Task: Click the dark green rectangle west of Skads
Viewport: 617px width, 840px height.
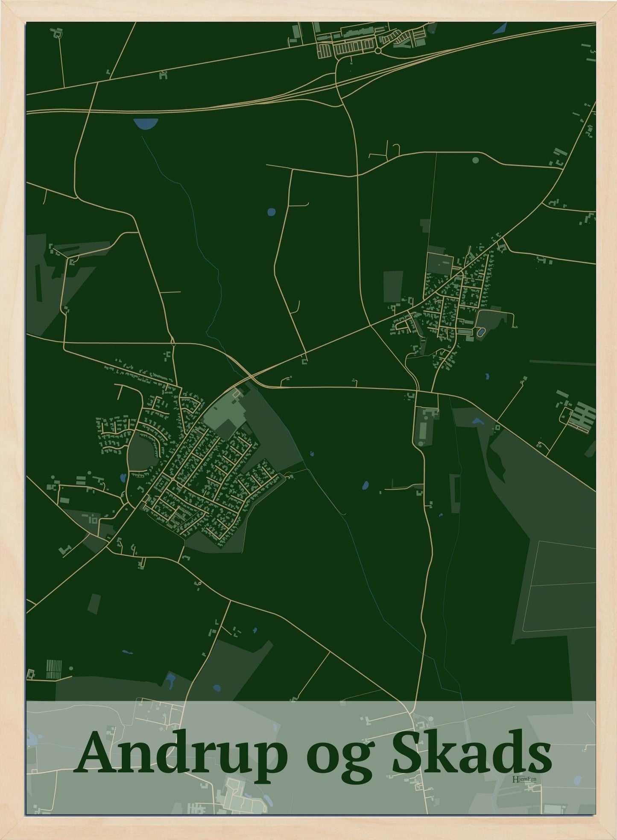Action: click(x=393, y=286)
